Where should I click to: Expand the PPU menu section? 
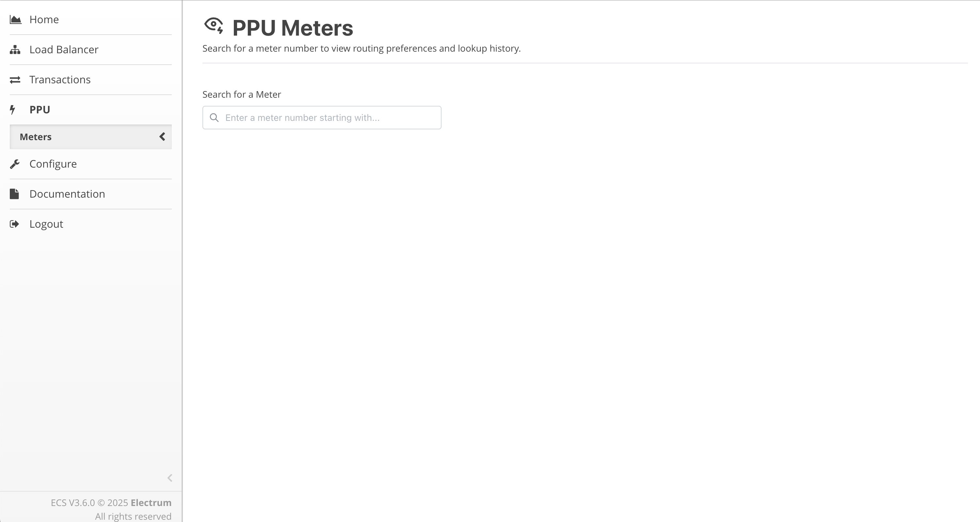(x=40, y=109)
